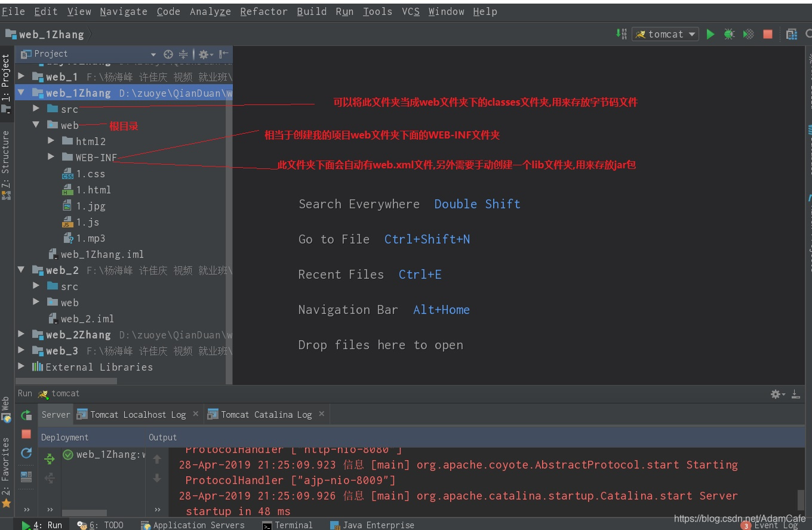Run the tomcat configuration with green arrow

pos(710,34)
